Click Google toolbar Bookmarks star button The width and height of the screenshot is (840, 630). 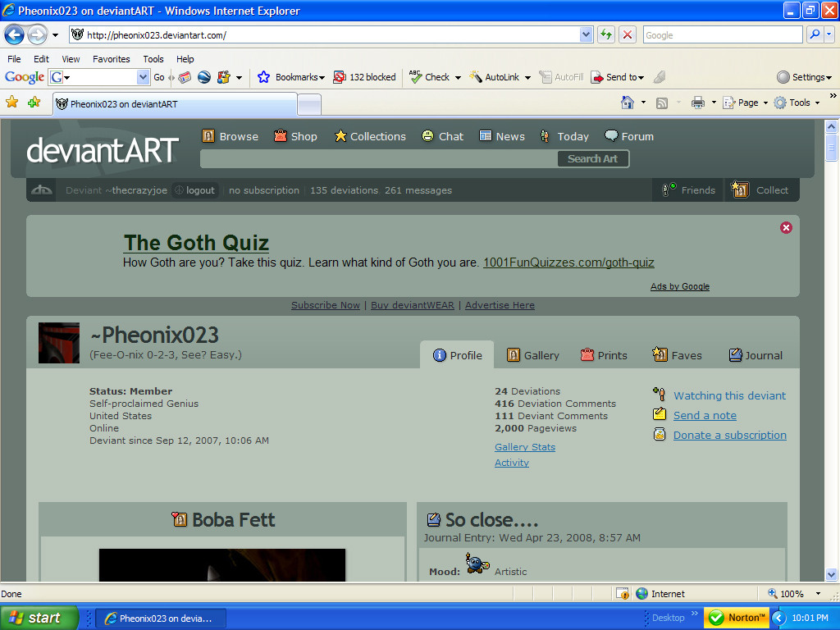291,77
